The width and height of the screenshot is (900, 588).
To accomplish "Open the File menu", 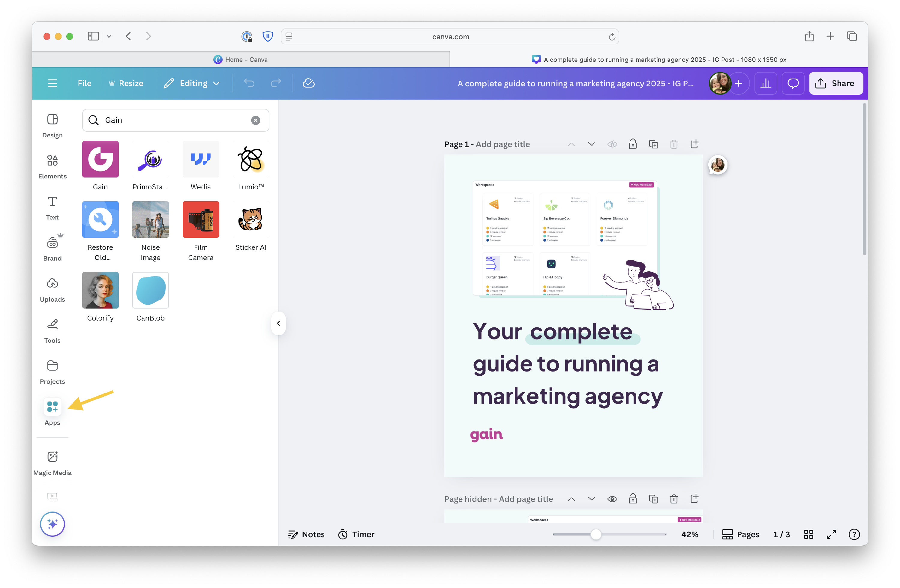I will point(84,83).
